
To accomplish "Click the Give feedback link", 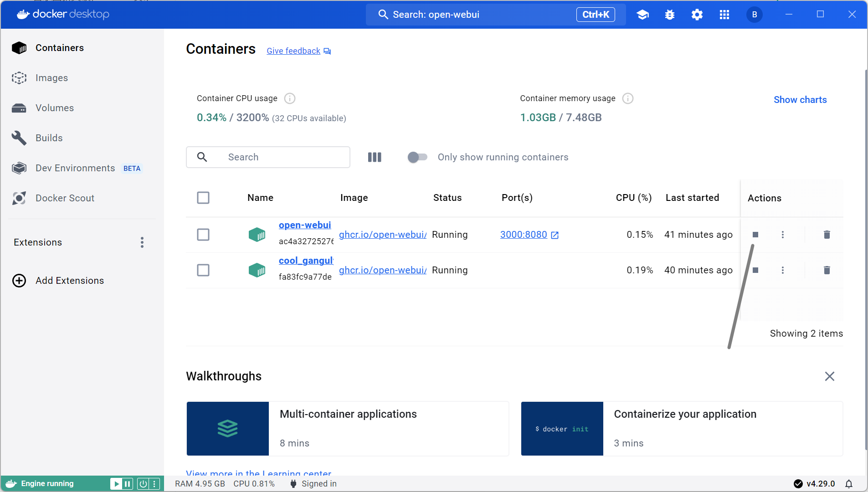I will [x=298, y=51].
